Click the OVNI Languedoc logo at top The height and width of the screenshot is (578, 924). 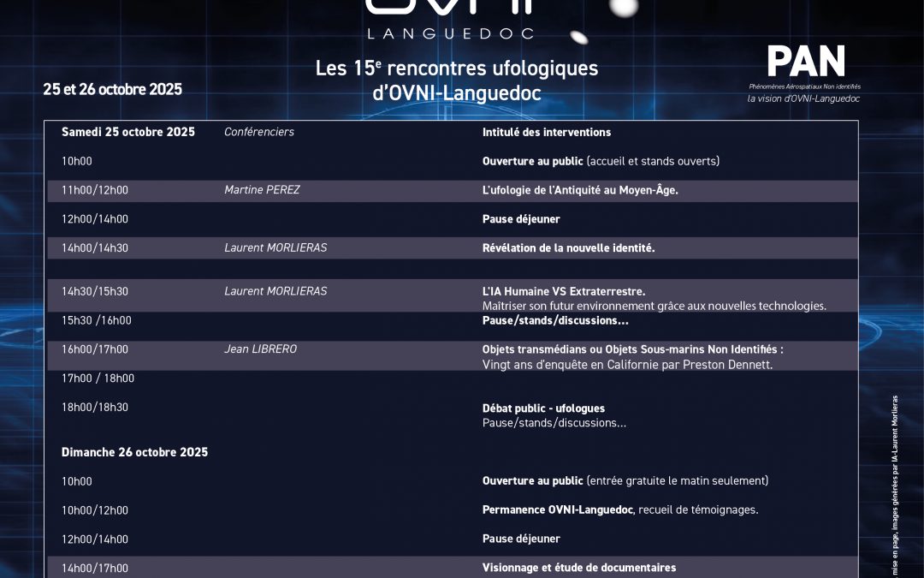pos(449,19)
